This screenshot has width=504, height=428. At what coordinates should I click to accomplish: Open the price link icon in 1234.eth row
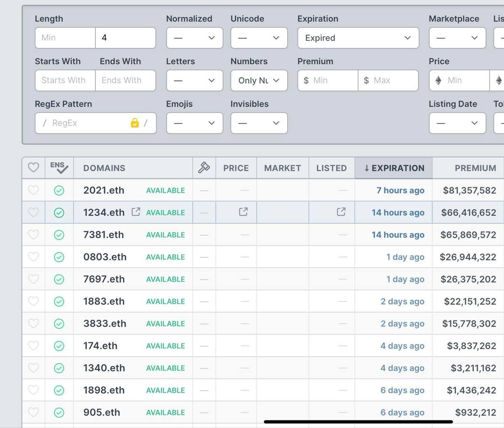(243, 212)
